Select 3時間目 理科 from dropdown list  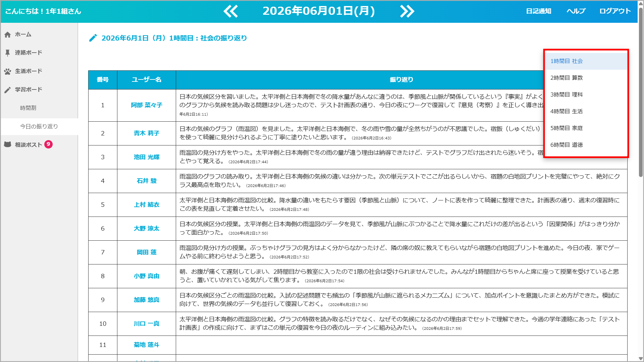coord(586,95)
